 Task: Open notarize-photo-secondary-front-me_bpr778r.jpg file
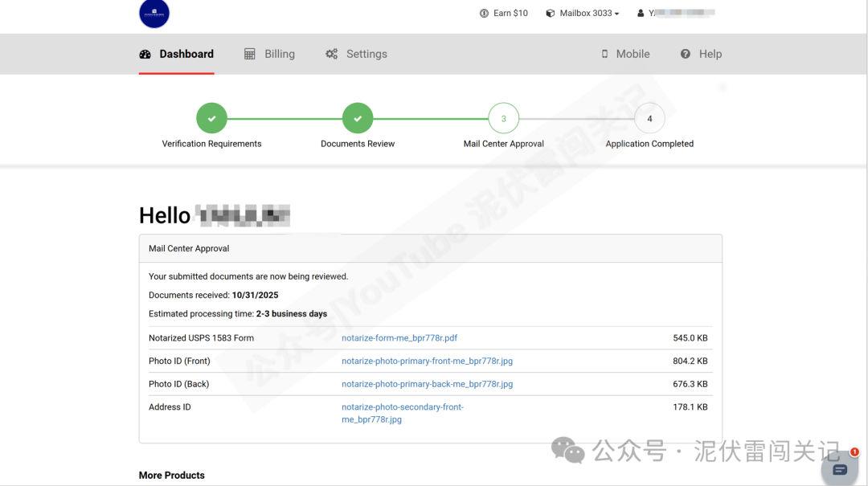[x=403, y=413]
